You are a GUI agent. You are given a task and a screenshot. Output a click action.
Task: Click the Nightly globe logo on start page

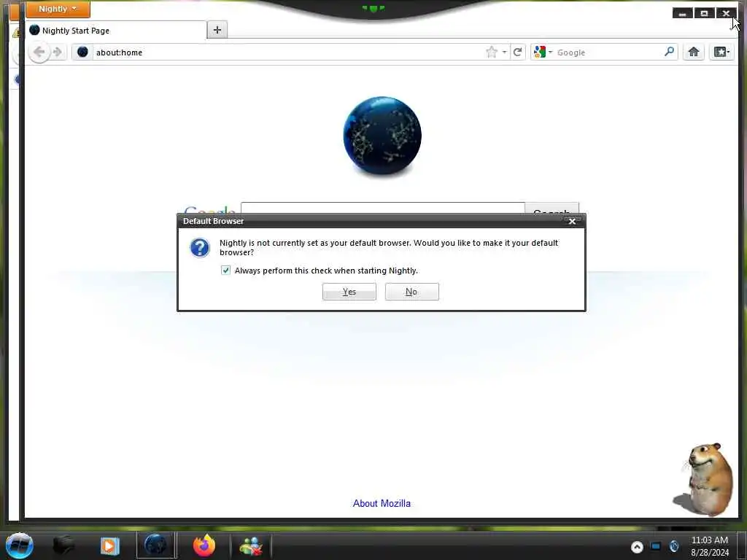pos(382,136)
